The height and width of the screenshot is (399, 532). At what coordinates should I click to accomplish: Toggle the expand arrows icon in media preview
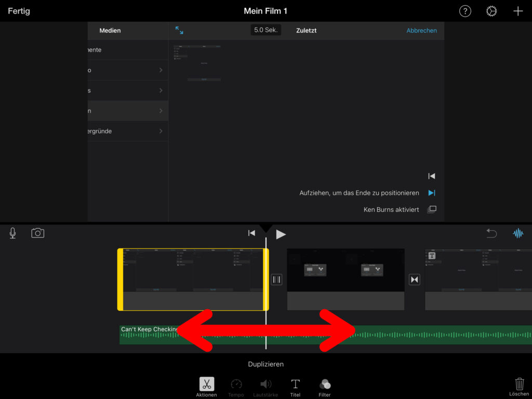179,31
